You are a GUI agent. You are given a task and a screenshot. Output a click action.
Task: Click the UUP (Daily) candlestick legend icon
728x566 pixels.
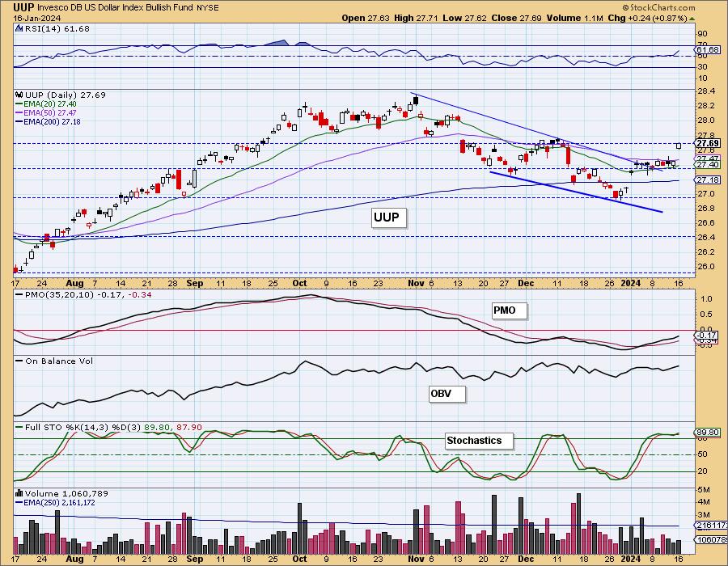[19, 95]
